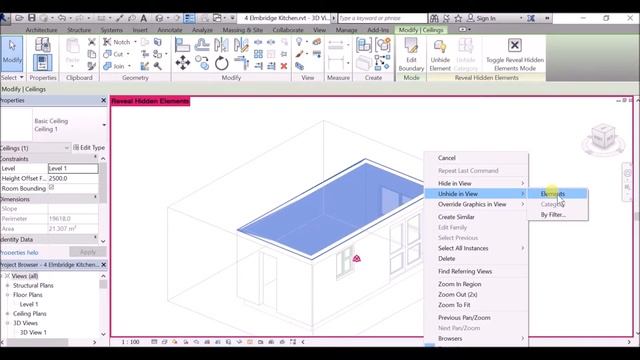Close the Project Browser panel

(103, 264)
